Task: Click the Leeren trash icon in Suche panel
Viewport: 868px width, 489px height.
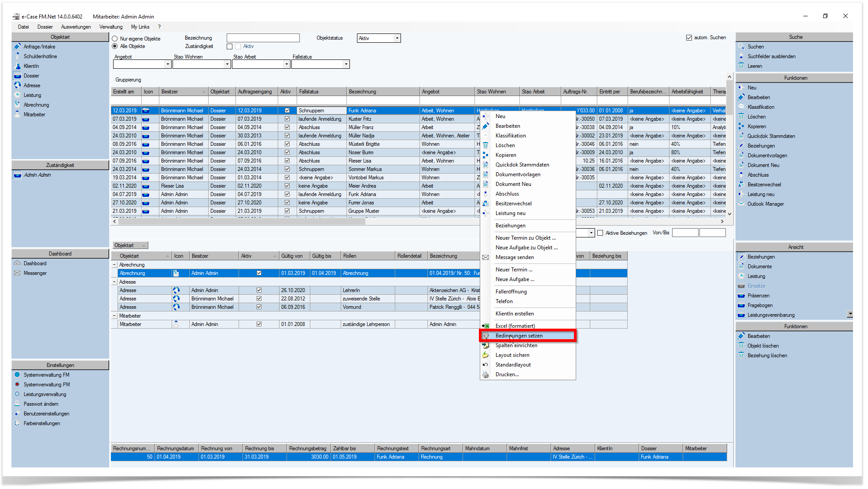Action: (x=741, y=66)
